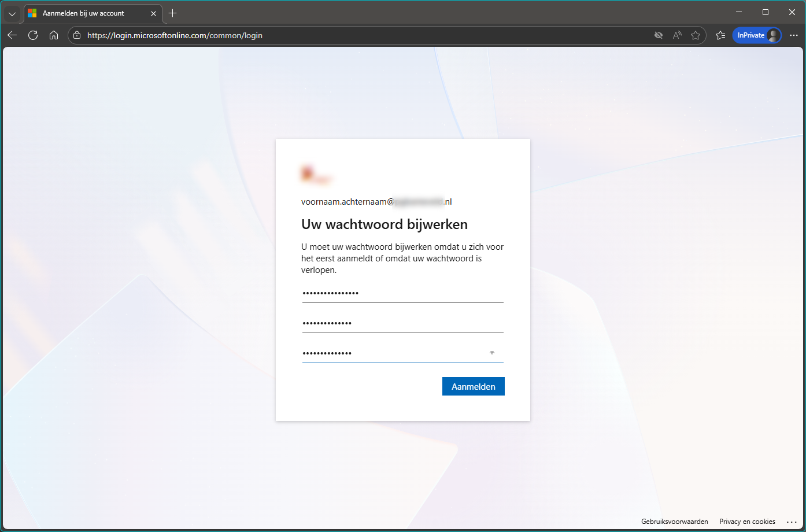Click the 'Uw wachtwoord bijwerken' heading
The image size is (806, 532).
point(384,224)
